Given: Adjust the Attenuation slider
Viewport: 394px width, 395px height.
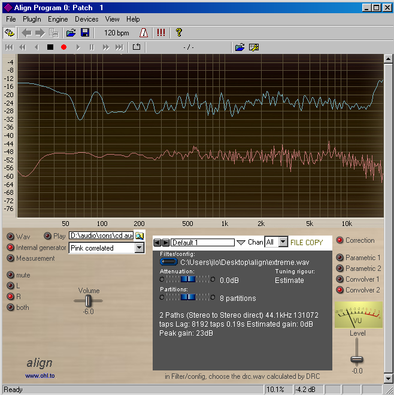Looking at the screenshot, I should (x=187, y=279).
